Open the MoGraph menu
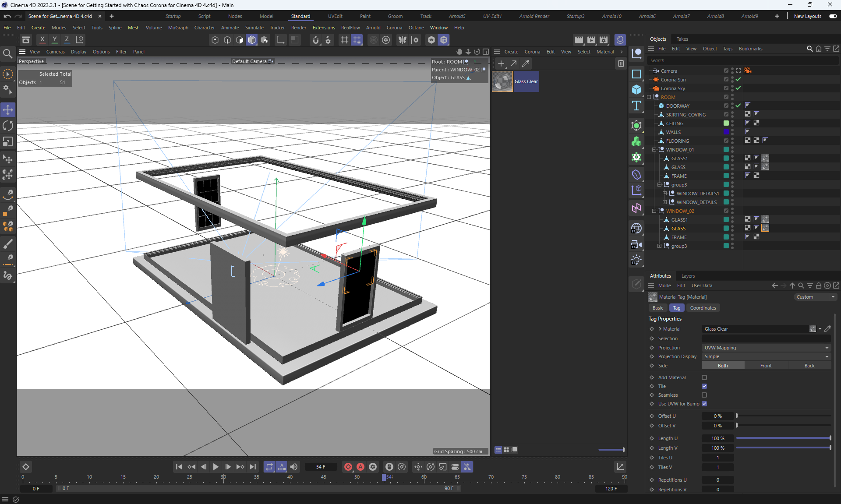The image size is (841, 504). pos(178,28)
